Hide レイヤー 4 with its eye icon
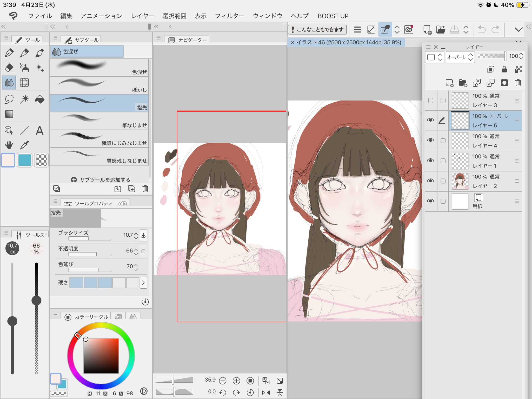 430,141
